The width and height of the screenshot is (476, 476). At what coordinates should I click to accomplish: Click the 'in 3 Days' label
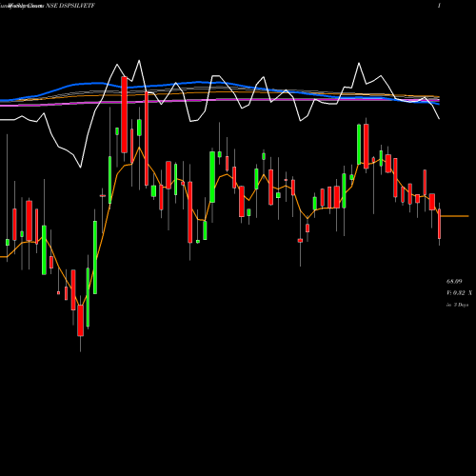tap(457, 305)
